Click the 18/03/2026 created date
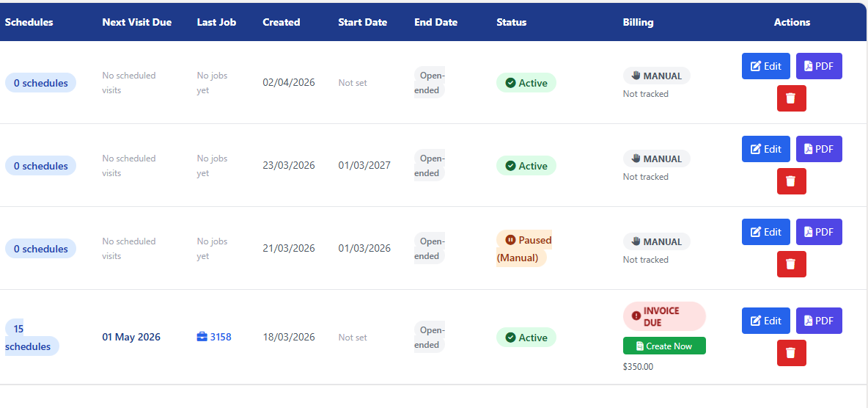The width and height of the screenshot is (868, 408). [x=288, y=337]
